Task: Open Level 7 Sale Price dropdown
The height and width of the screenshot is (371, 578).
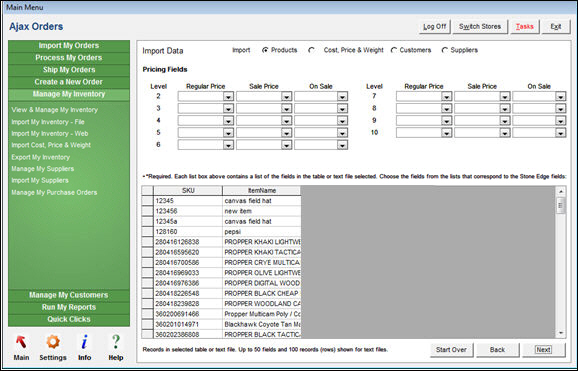Action: click(504, 97)
